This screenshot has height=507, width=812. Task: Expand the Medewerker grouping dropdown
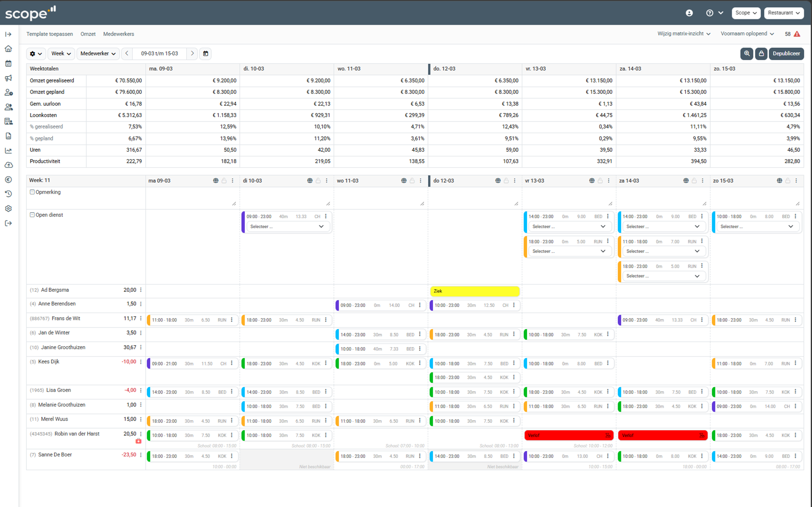click(98, 54)
